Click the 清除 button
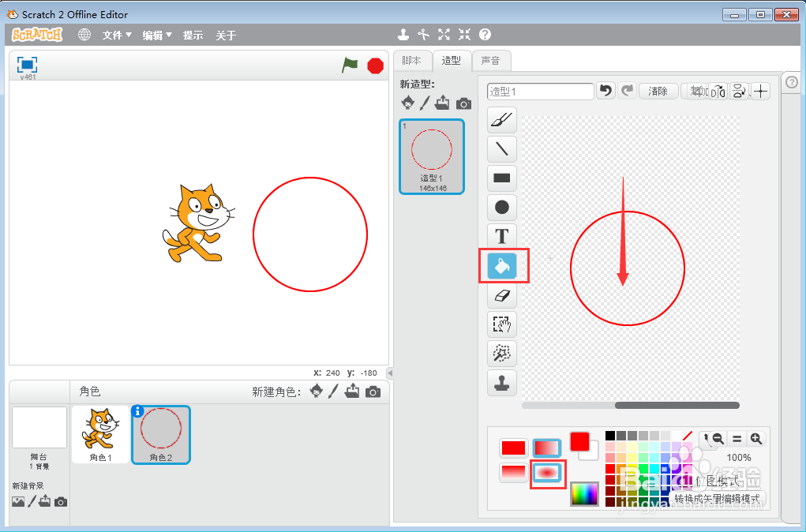The width and height of the screenshot is (806, 532). [x=658, y=92]
